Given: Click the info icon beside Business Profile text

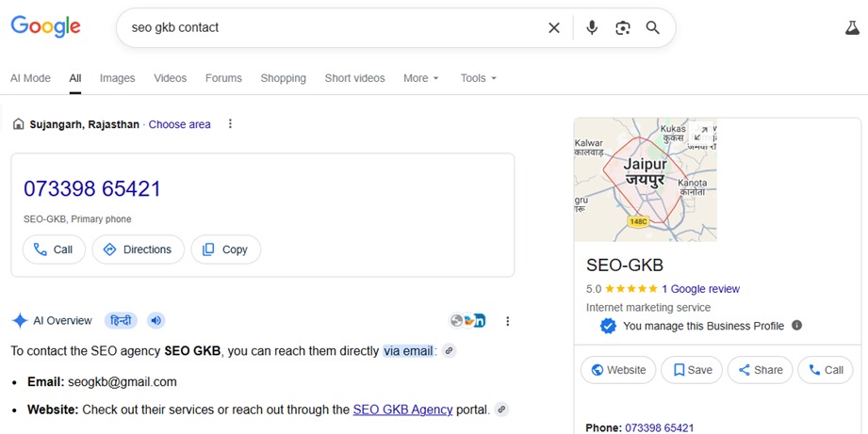Looking at the screenshot, I should point(796,325).
